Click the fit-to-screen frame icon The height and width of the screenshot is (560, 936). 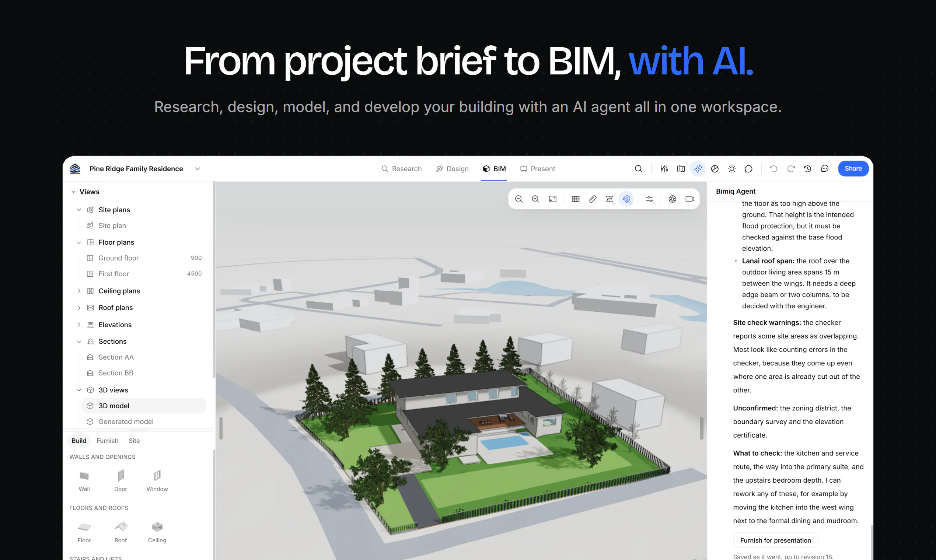tap(552, 199)
